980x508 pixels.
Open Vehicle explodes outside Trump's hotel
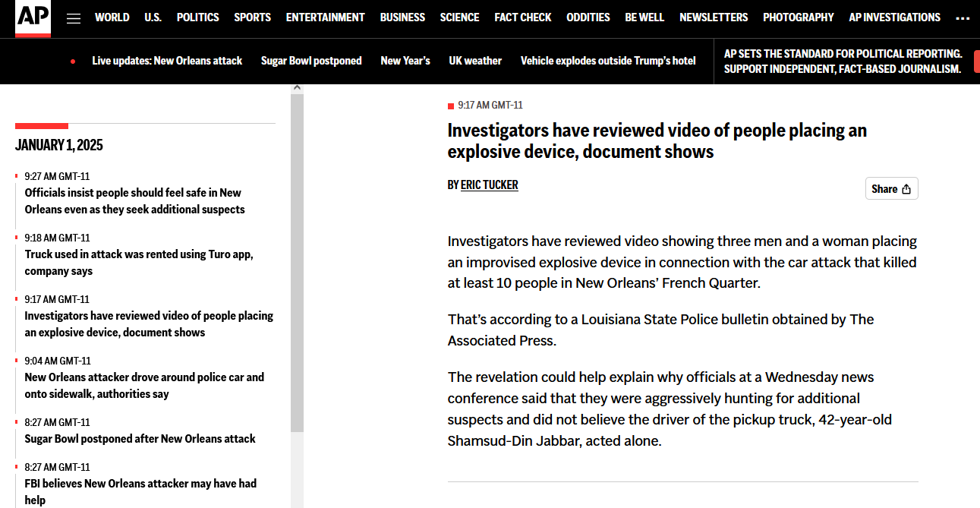608,61
